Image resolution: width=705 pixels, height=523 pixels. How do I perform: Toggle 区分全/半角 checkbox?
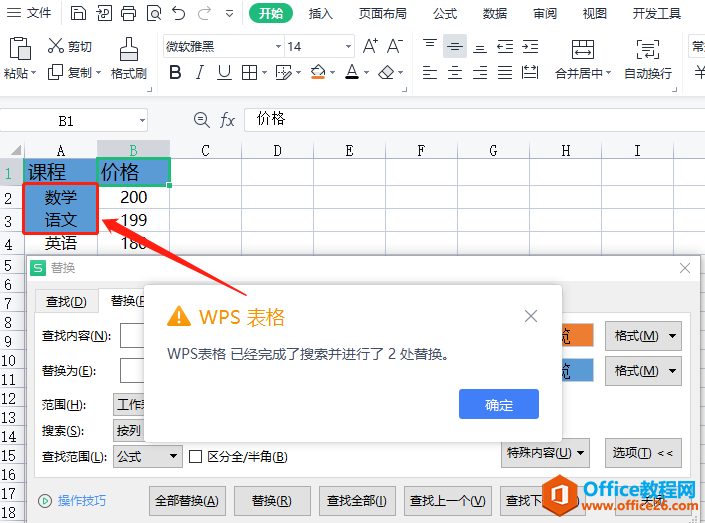point(195,457)
